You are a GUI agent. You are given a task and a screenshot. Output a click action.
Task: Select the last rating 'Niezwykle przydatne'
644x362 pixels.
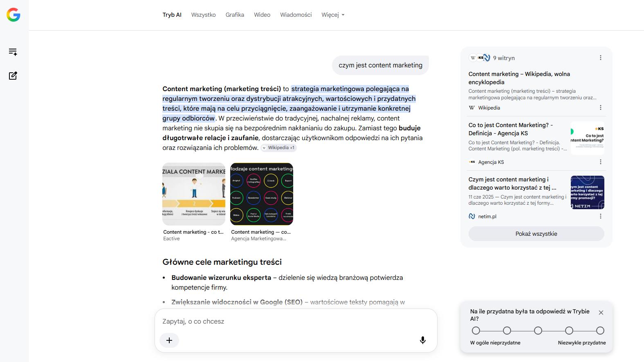tap(600, 331)
